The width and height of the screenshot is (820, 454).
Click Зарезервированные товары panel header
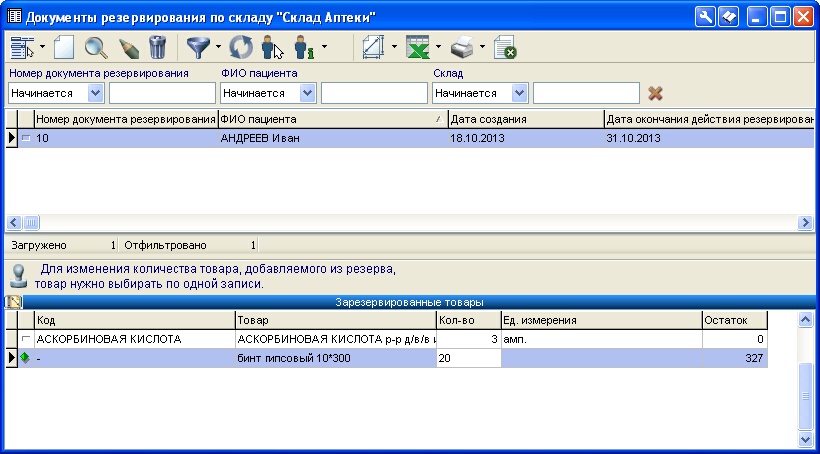(409, 302)
